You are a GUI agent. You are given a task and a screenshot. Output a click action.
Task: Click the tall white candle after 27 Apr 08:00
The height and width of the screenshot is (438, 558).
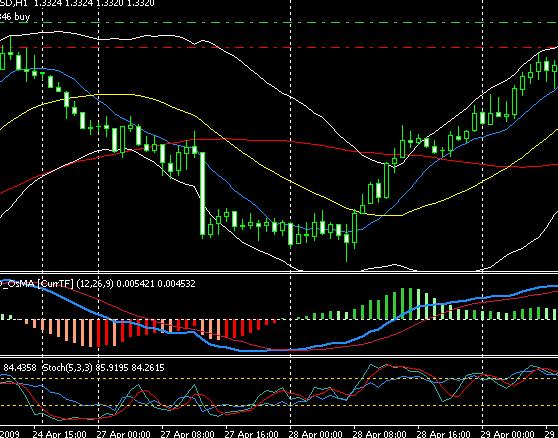pos(202,194)
